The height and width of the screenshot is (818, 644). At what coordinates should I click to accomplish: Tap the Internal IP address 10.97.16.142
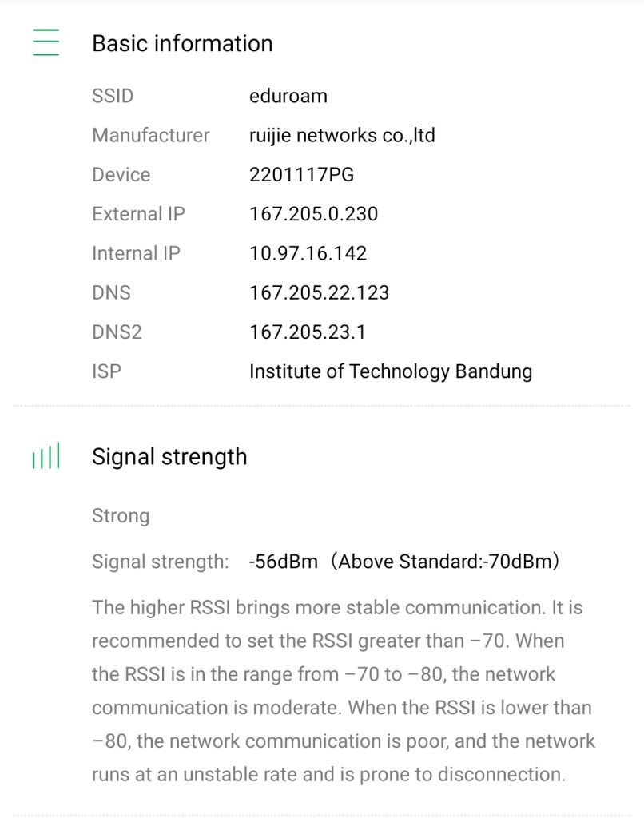[308, 253]
